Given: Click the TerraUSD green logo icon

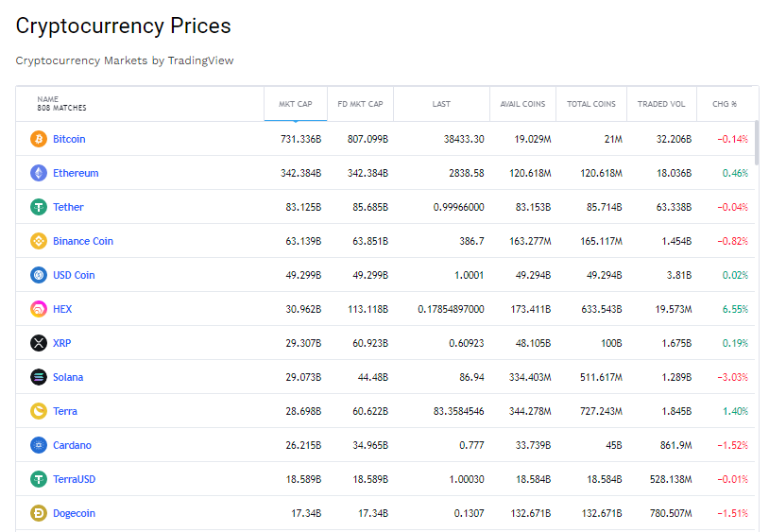Looking at the screenshot, I should [x=39, y=479].
